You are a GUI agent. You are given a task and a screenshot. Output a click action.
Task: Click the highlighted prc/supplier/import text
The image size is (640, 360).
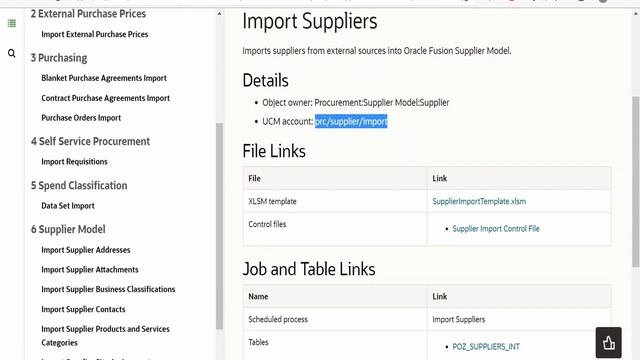tap(351, 121)
